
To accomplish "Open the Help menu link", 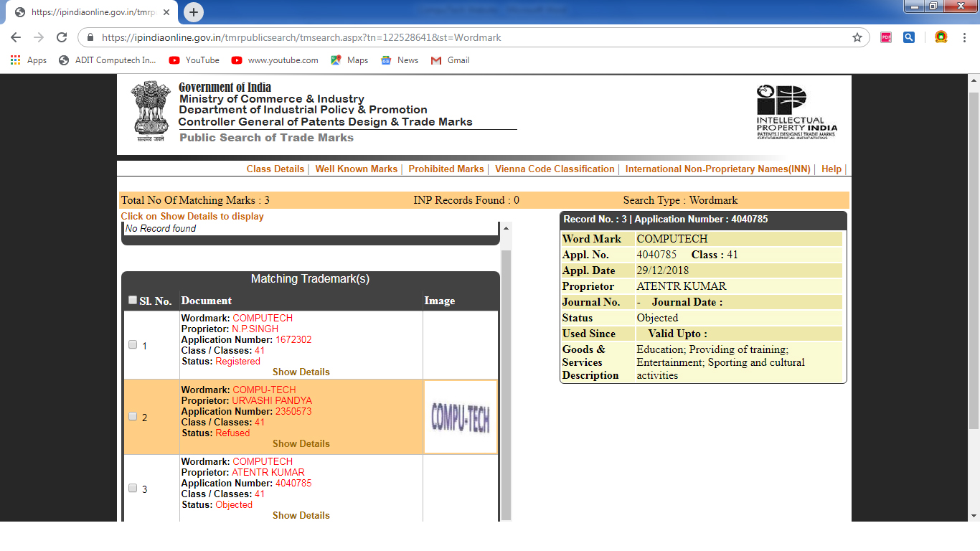I will 831,169.
